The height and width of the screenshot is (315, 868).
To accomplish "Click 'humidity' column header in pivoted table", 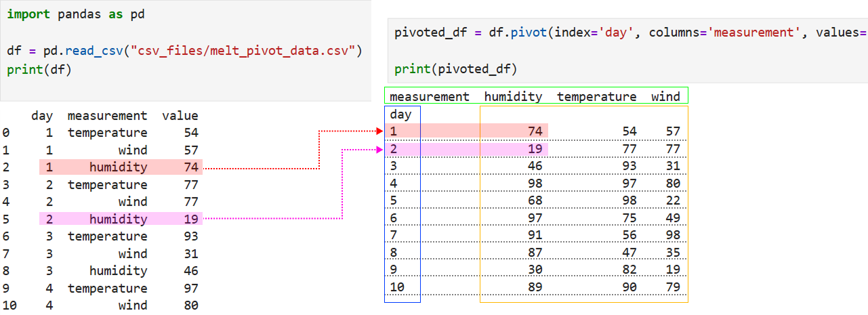I will (513, 96).
